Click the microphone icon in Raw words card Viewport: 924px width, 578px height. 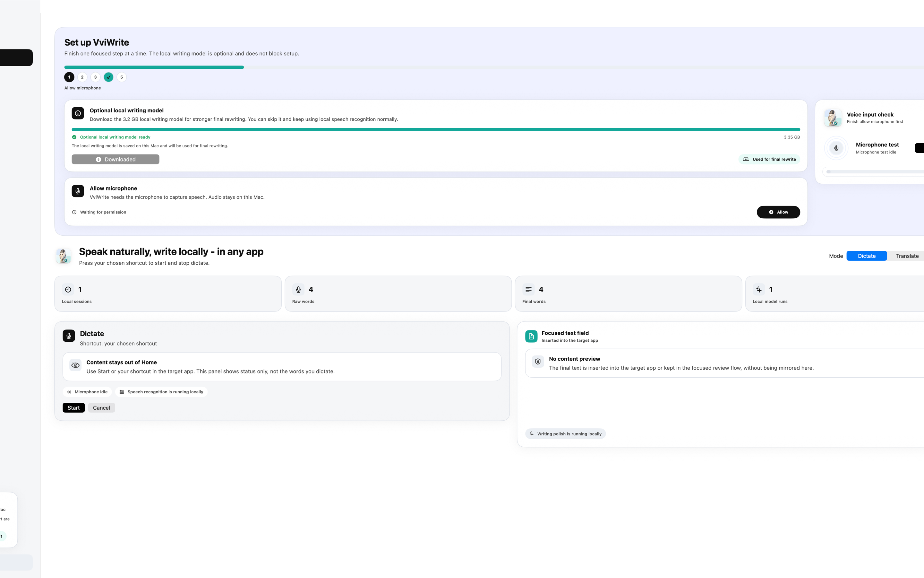[x=298, y=290]
